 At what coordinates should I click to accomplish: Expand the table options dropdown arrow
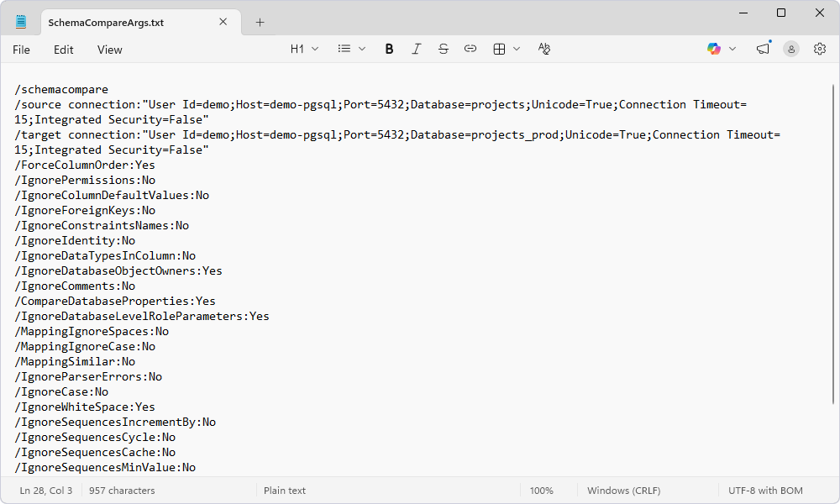pos(517,49)
